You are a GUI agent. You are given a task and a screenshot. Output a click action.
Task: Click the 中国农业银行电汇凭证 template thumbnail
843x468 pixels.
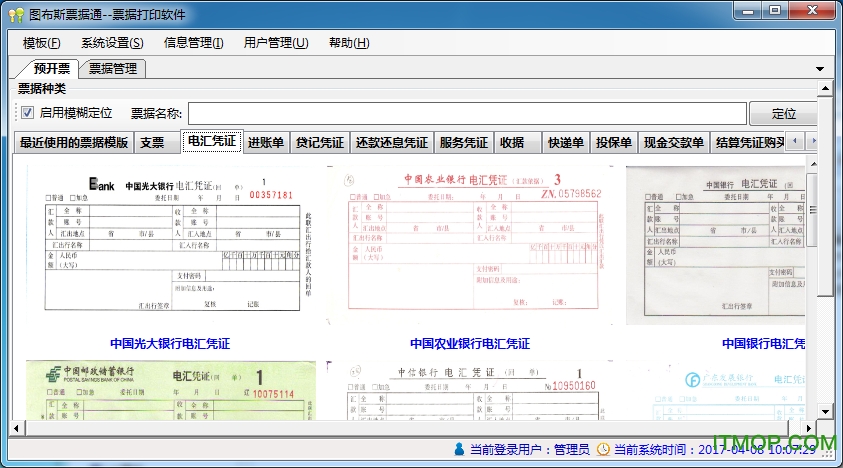point(471,245)
